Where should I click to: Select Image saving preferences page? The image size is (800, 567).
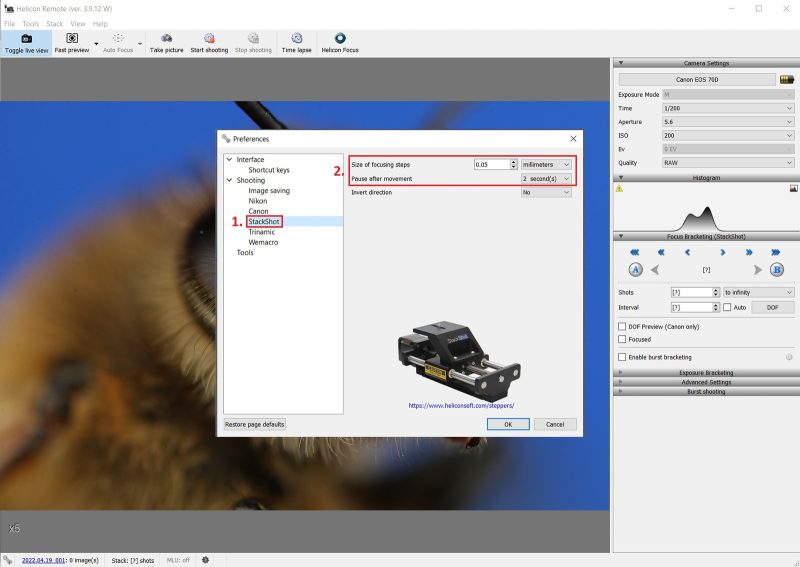[269, 190]
